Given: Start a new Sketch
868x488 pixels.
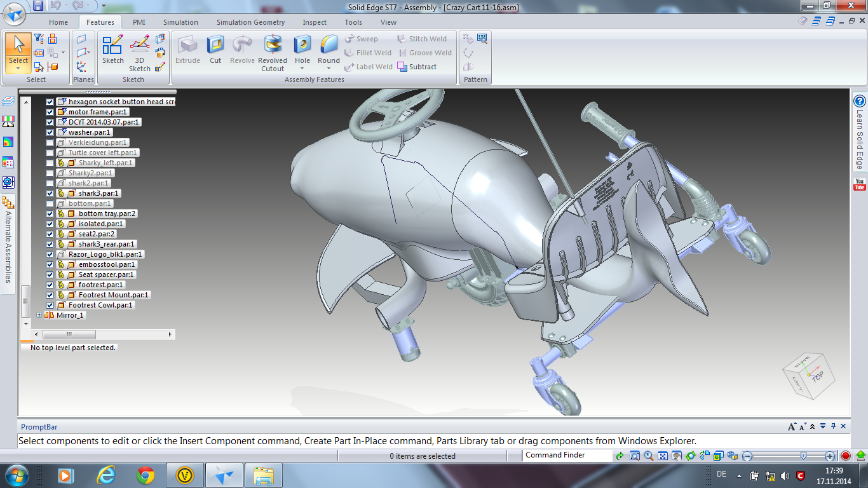Looking at the screenshot, I should [x=113, y=50].
